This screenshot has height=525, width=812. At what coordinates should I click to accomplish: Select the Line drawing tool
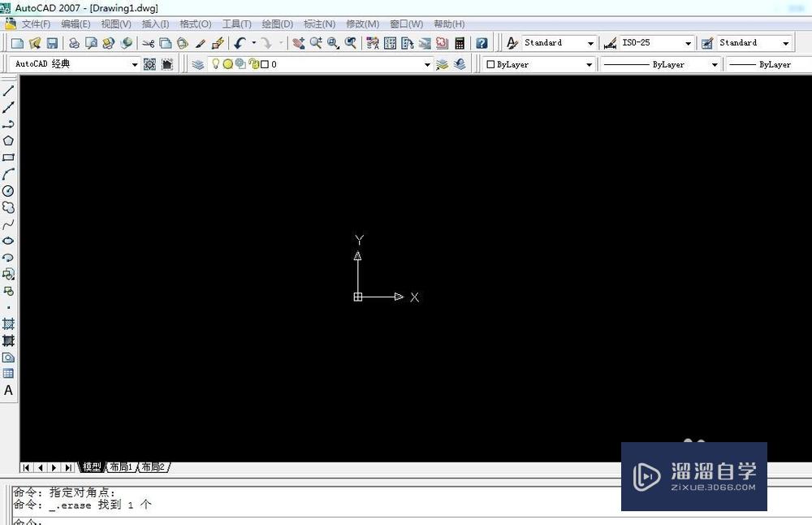tap(9, 91)
